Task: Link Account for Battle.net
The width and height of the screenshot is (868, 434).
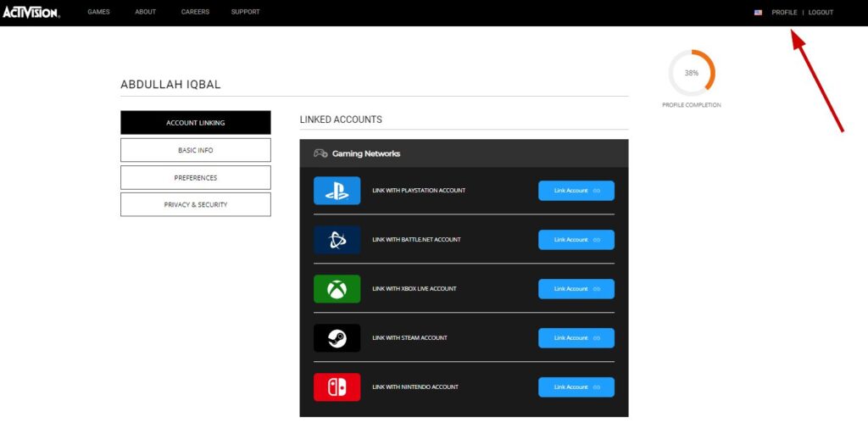Action: point(576,240)
